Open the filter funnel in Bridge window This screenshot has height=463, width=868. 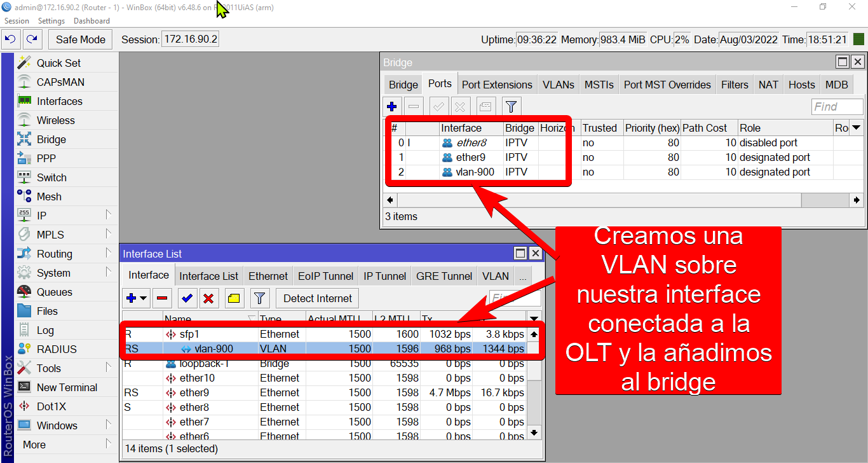point(512,106)
